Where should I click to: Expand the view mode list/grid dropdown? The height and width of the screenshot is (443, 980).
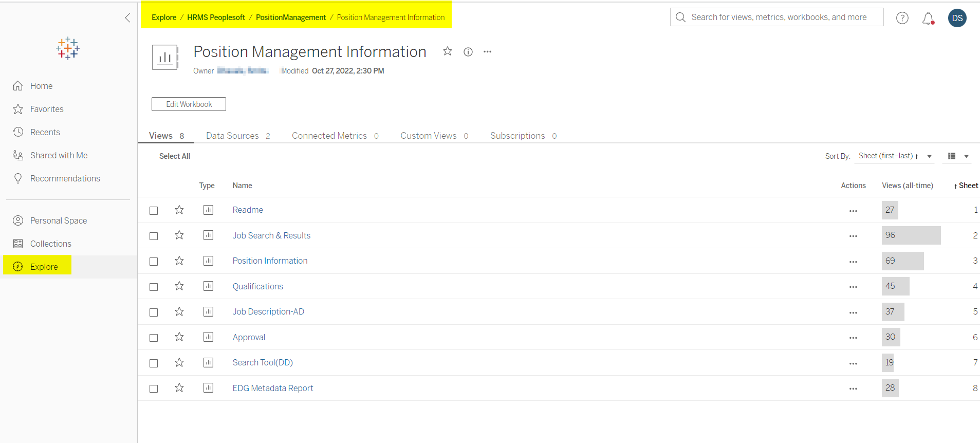coord(958,156)
